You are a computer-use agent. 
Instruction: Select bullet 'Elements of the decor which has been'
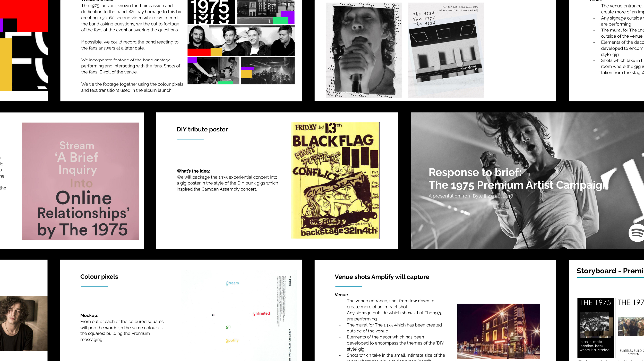385,337
